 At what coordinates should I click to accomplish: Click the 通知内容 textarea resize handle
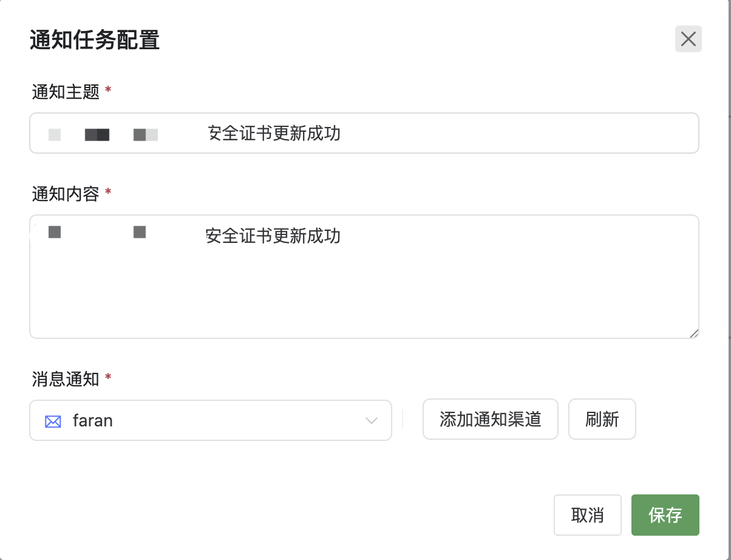click(694, 333)
